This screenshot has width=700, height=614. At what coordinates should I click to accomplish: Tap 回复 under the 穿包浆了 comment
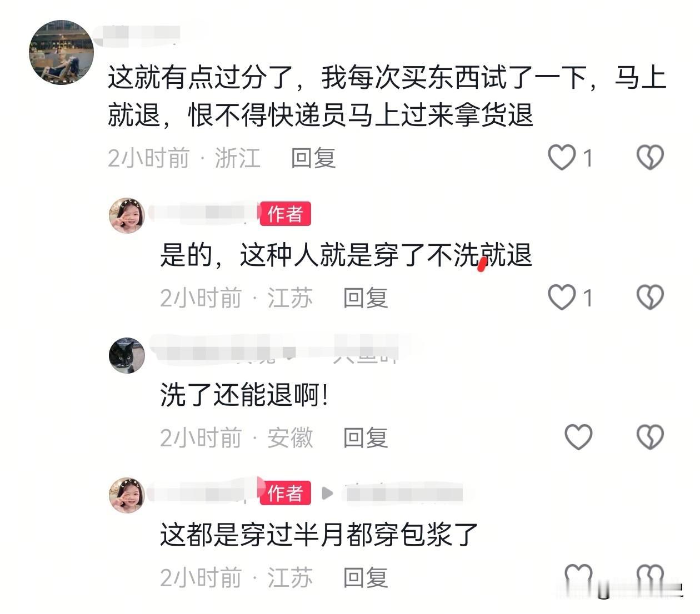point(366,578)
